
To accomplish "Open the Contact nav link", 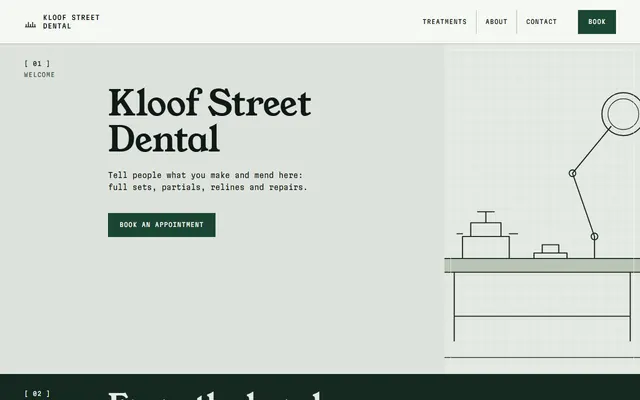I will tap(541, 22).
